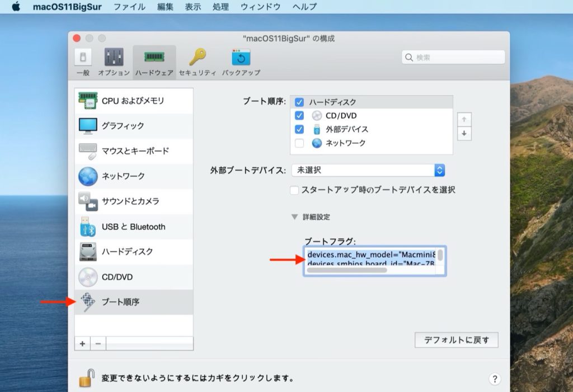Screen dimensions: 573x392
Task: Select マウスとキーボード in the sidebar
Action: (x=134, y=151)
